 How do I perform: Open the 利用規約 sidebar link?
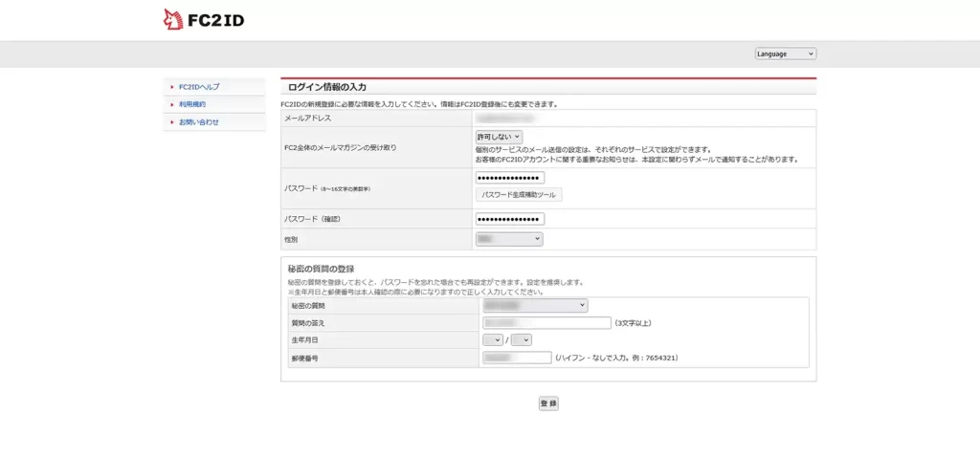pos(192,104)
